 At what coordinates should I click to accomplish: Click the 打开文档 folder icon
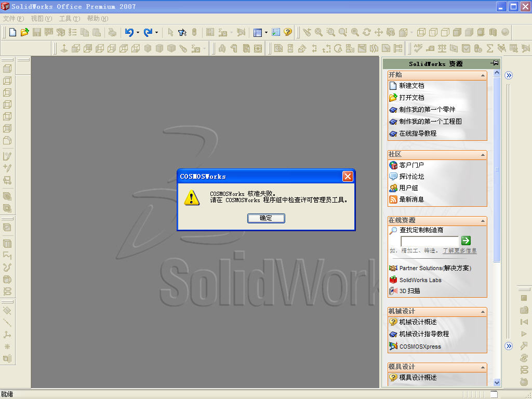tap(393, 98)
